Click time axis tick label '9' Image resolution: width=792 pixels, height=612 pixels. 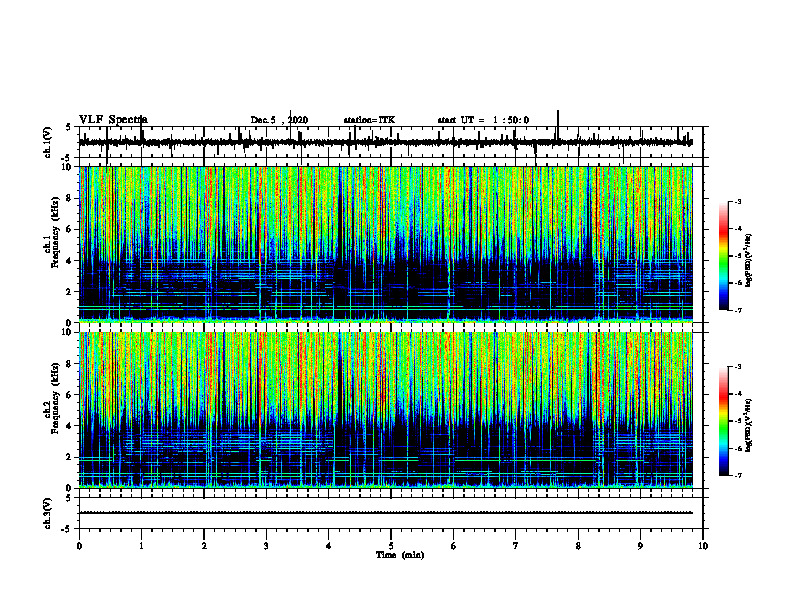pyautogui.click(x=640, y=546)
